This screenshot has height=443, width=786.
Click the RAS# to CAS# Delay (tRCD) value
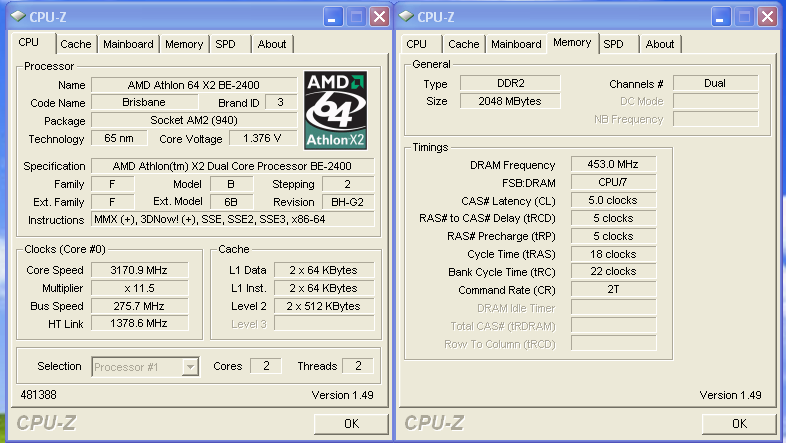(x=613, y=218)
